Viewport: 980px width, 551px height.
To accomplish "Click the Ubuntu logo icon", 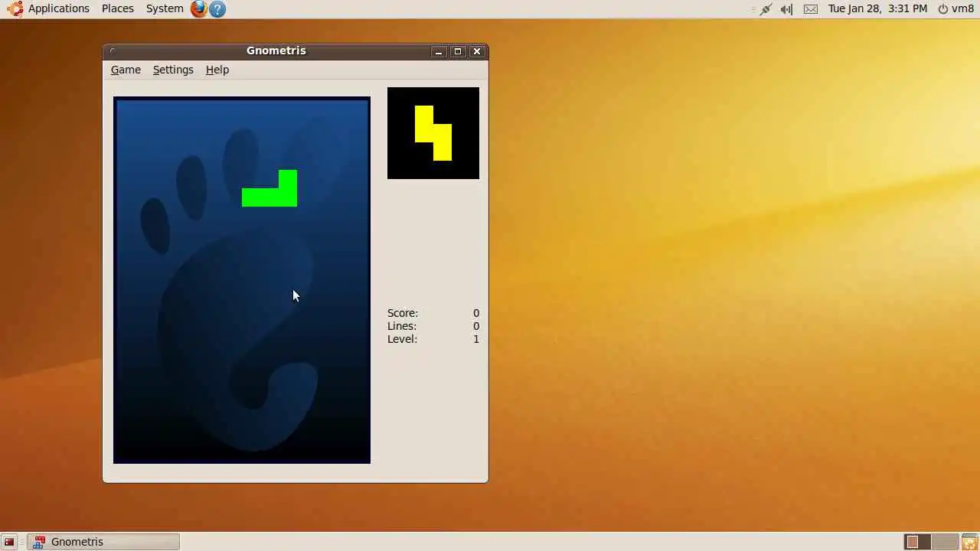I will pyautogui.click(x=15, y=8).
